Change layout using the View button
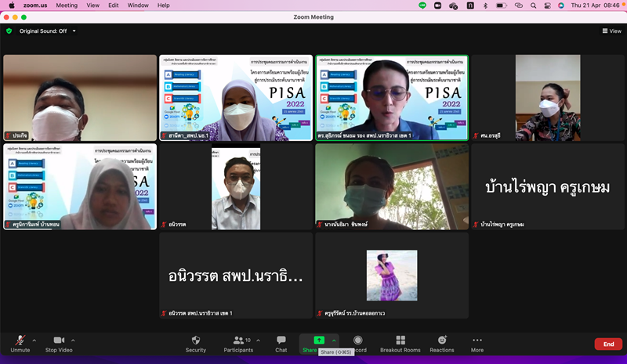This screenshot has width=627, height=364. click(611, 31)
